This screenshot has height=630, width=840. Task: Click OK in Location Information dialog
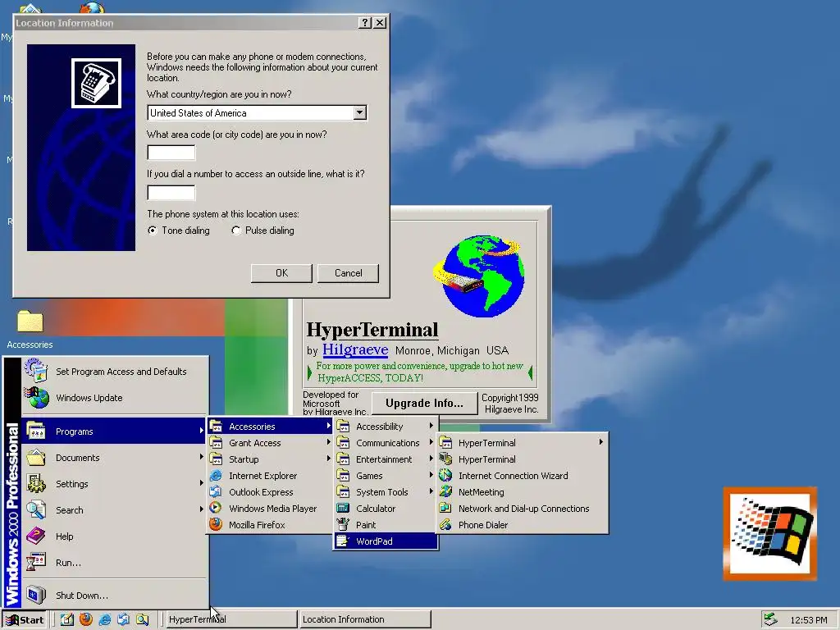tap(281, 273)
